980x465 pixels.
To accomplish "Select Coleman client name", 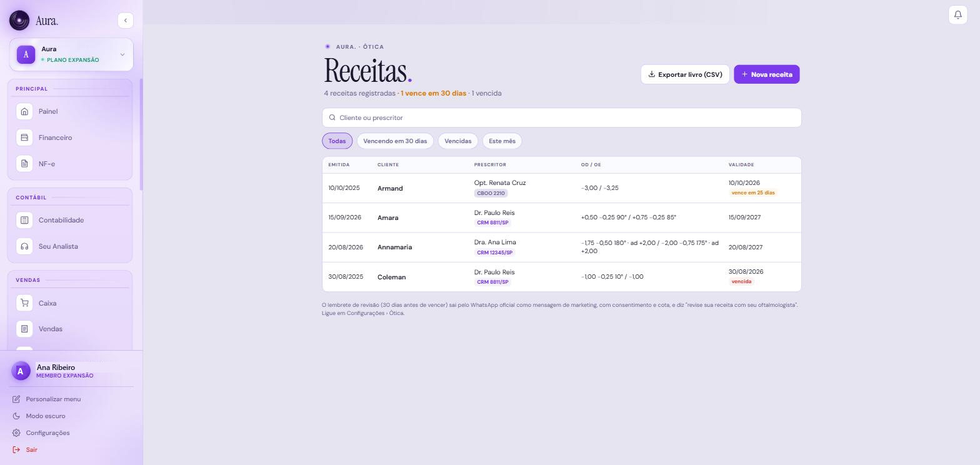I will point(391,277).
